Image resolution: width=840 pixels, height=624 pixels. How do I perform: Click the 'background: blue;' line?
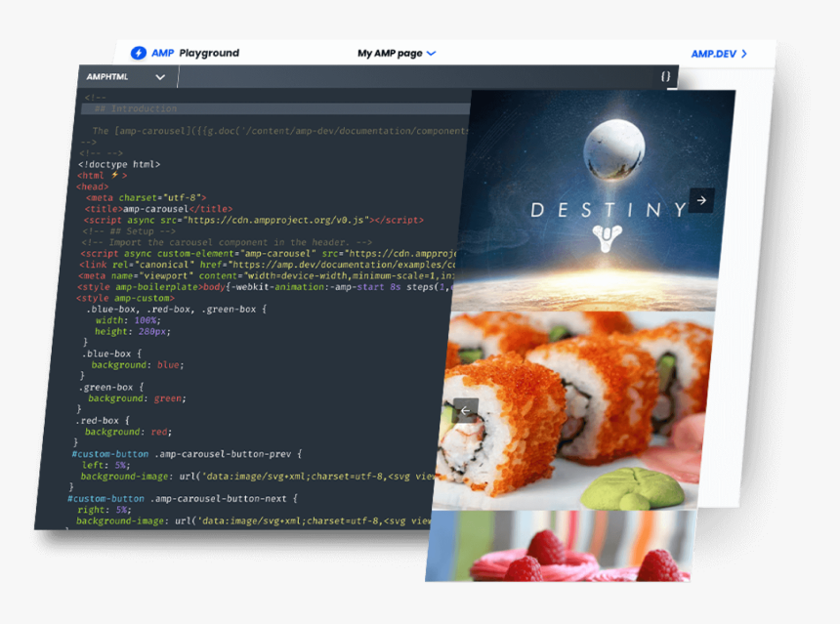click(x=138, y=365)
